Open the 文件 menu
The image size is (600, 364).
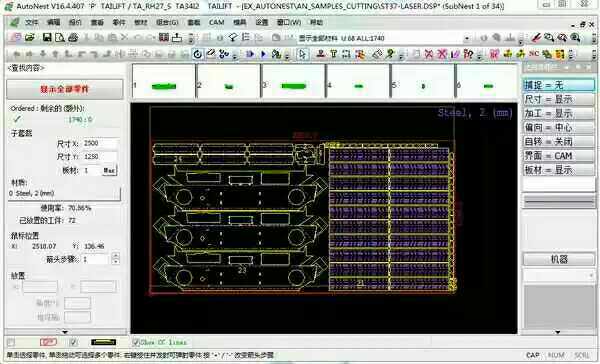(x=31, y=23)
